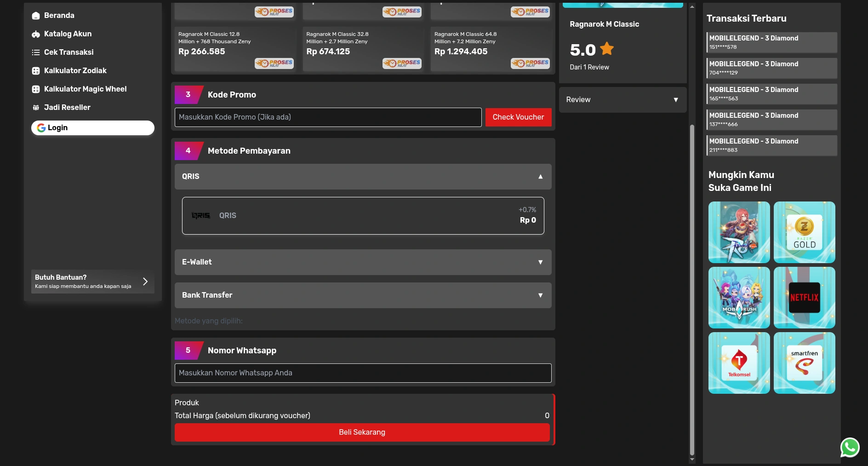Open the WhatsApp chat floating icon
Image resolution: width=868 pixels, height=466 pixels.
850,447
